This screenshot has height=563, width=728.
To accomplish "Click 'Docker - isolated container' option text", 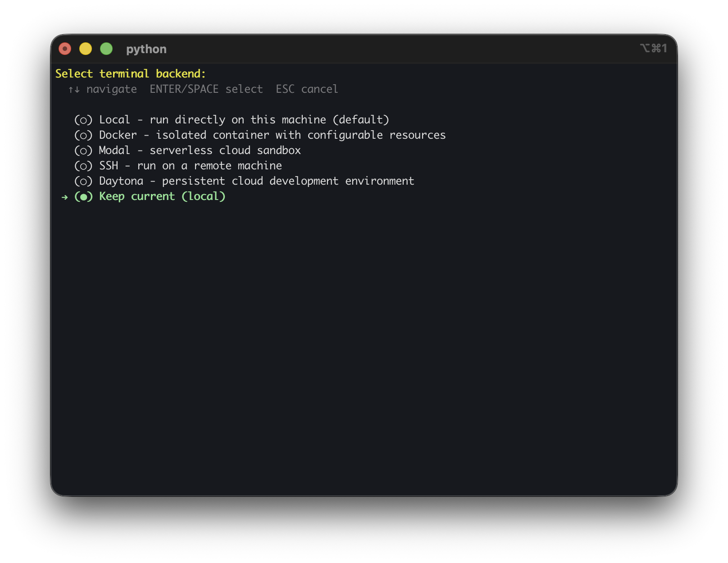I will pyautogui.click(x=273, y=135).
